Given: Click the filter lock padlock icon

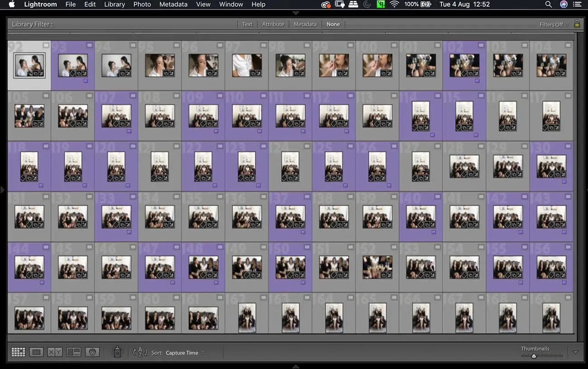Looking at the screenshot, I should [577, 24].
